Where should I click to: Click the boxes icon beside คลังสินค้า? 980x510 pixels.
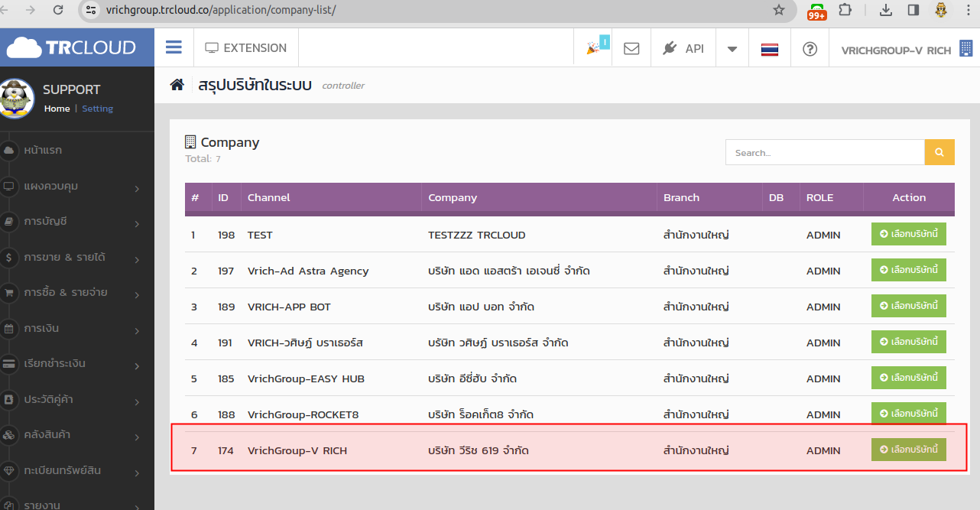(9, 435)
